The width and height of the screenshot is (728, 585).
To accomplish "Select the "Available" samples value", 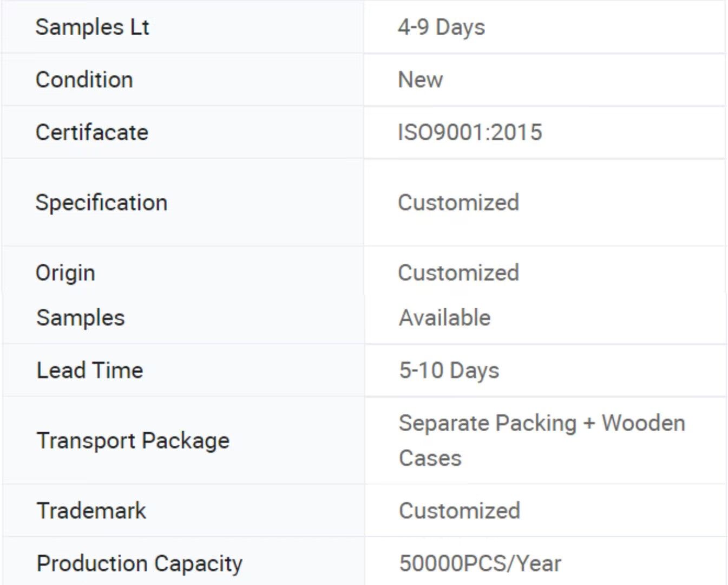I will 444,317.
